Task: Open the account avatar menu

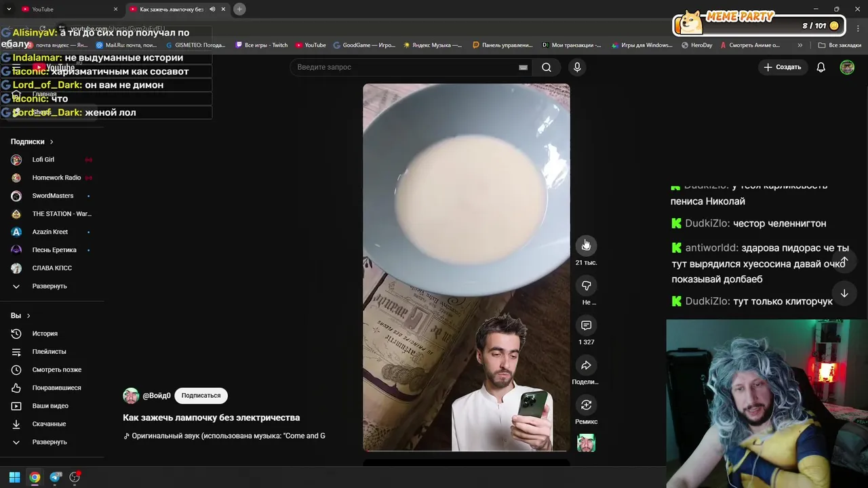Action: [847, 67]
